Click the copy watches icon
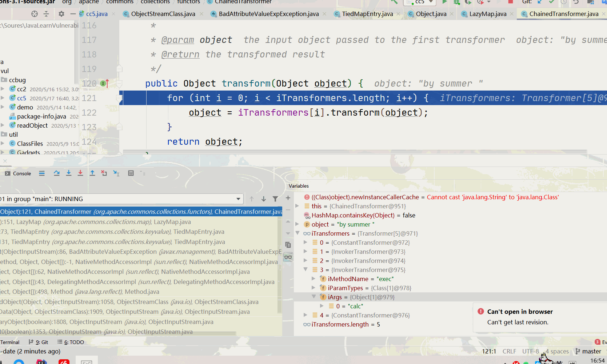The height and width of the screenshot is (364, 607). click(x=288, y=245)
